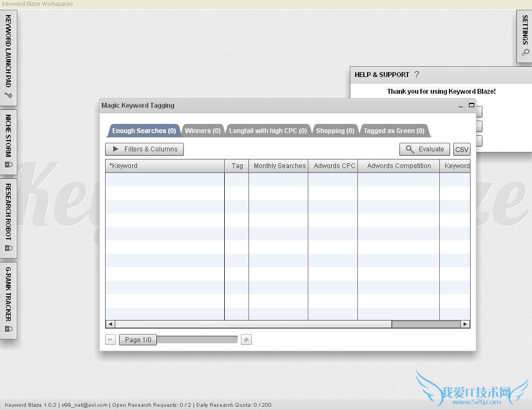Screen dimensions: 532x410
Task: Click the previous page minus button
Action: coord(110,339)
